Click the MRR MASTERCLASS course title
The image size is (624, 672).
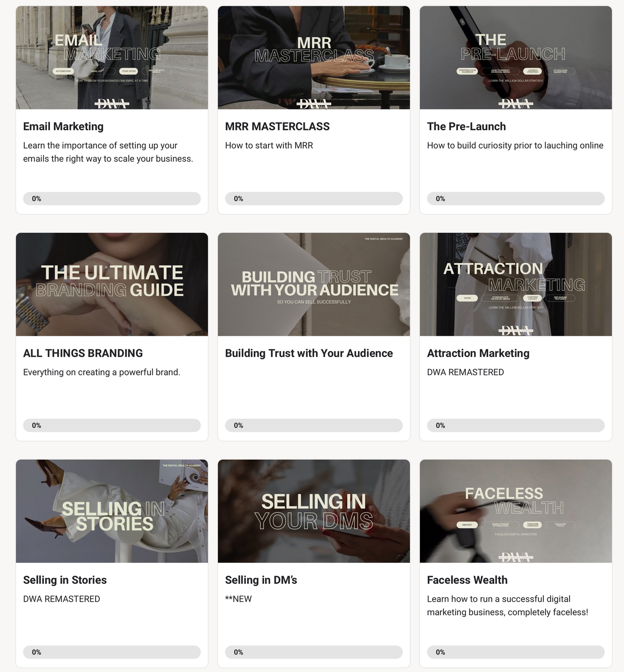[x=277, y=127]
